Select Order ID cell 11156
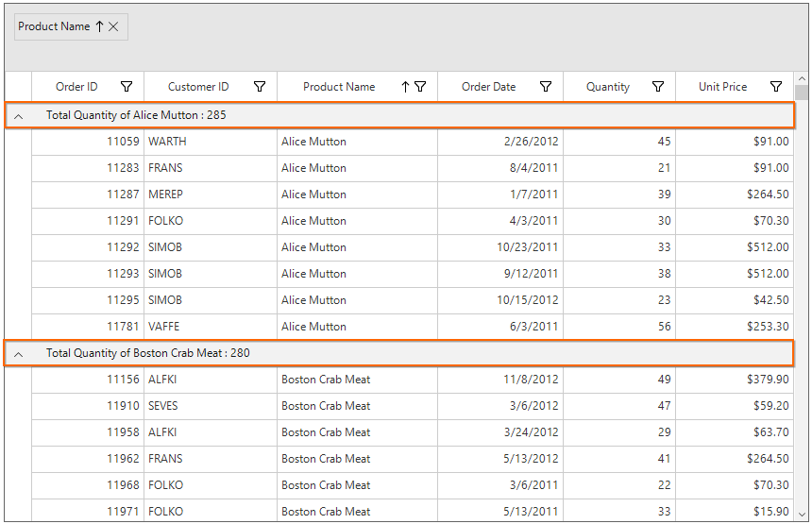The image size is (812, 524). pos(88,379)
